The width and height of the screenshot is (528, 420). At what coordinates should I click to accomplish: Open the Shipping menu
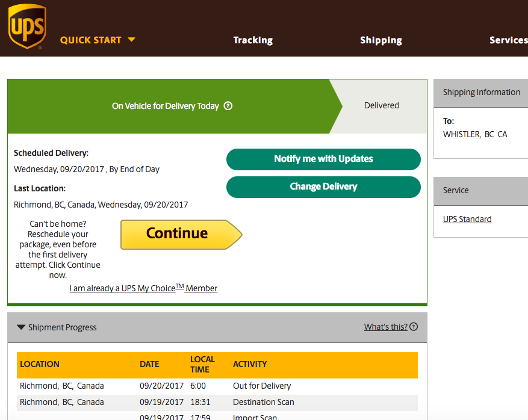tap(381, 40)
